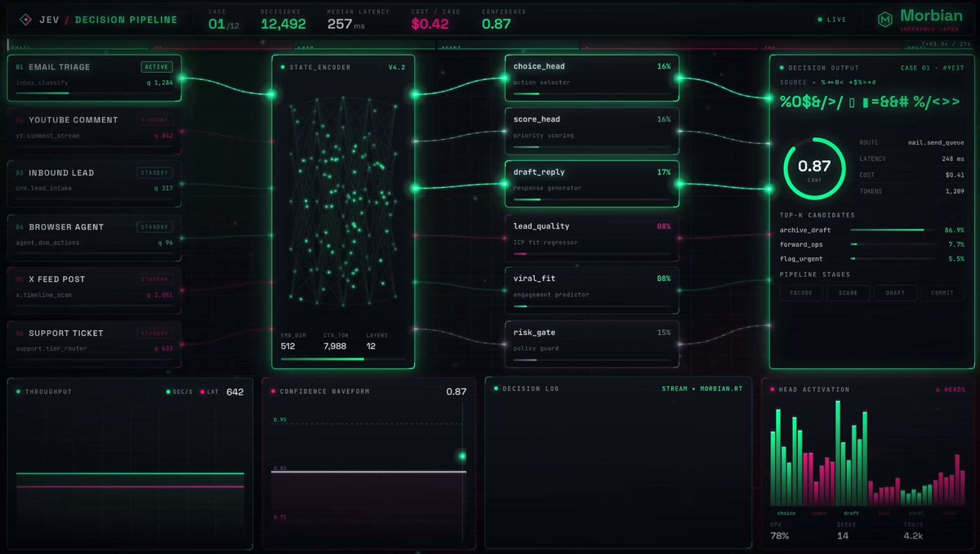Select the score_head priority scoring card

tap(592, 131)
